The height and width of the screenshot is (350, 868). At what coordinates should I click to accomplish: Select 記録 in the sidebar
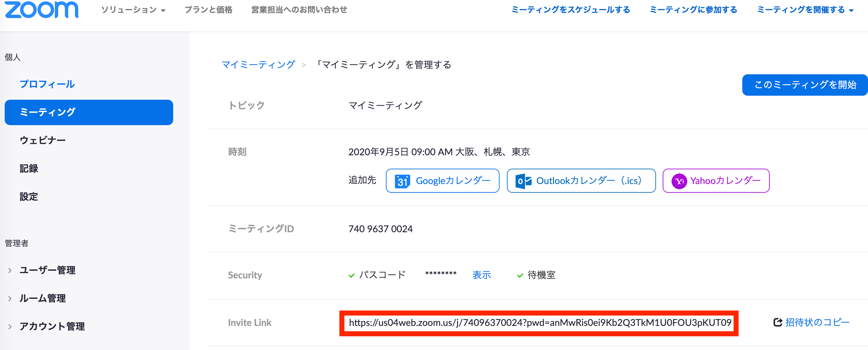click(x=29, y=168)
